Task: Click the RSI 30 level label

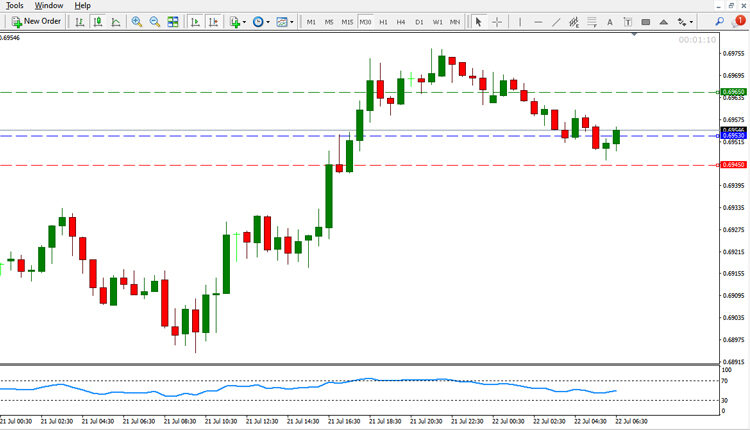Action: coord(724,400)
